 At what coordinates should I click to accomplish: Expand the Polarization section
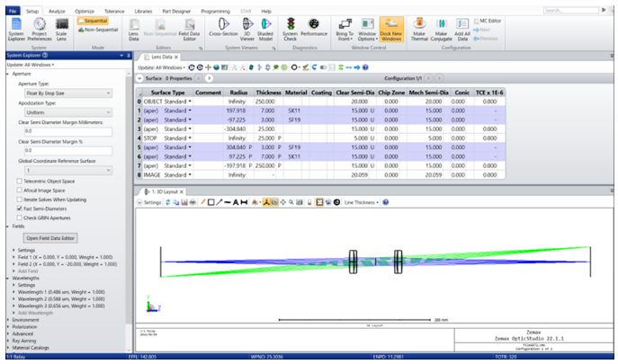pos(24,327)
